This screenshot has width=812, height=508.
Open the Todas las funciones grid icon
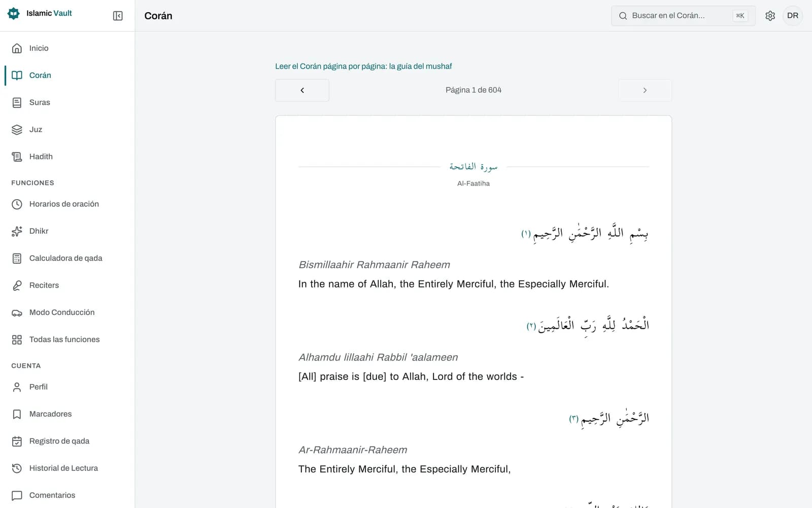pos(17,339)
